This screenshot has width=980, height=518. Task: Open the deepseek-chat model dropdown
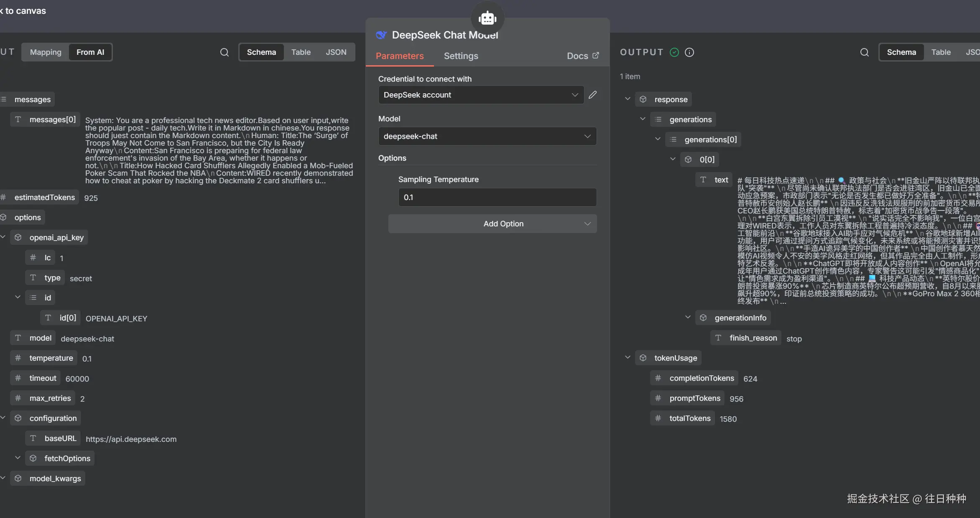point(487,136)
